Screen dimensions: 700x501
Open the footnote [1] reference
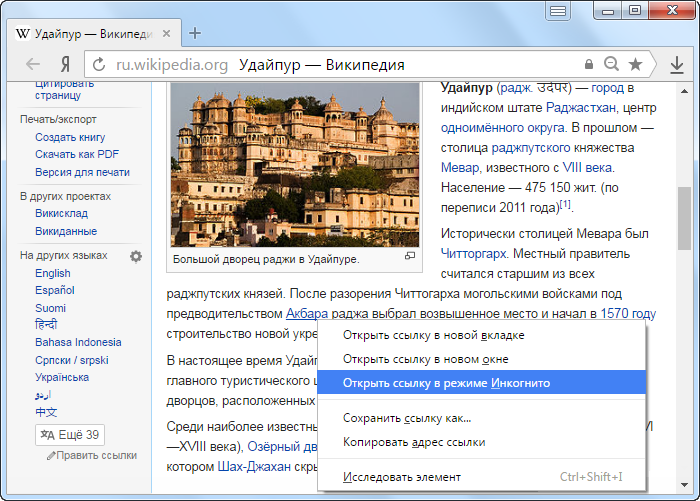pyautogui.click(x=565, y=204)
